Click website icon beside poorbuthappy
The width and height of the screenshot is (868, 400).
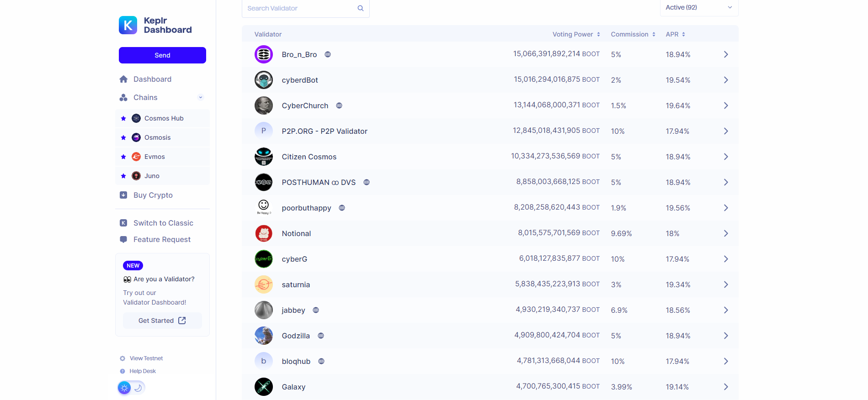[x=342, y=208]
